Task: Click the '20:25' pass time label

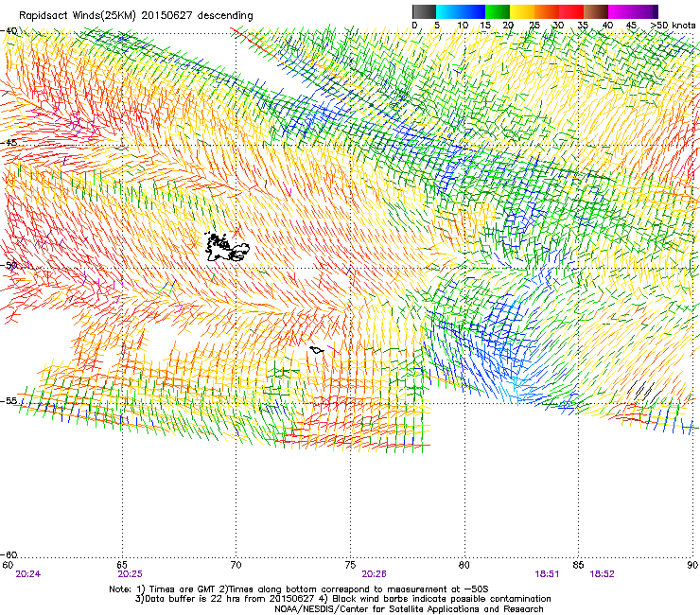Action: point(130,574)
